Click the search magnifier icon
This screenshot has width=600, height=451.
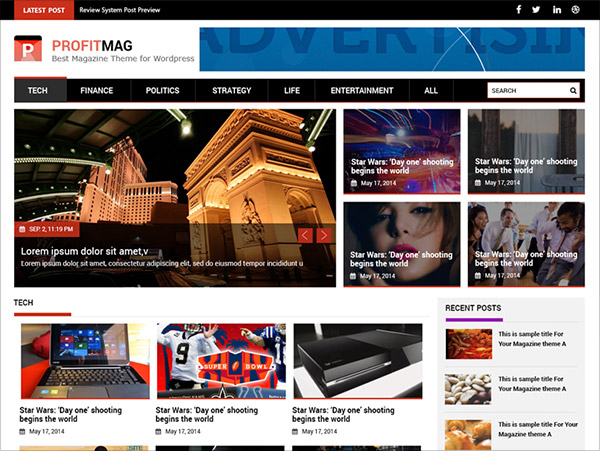point(573,91)
